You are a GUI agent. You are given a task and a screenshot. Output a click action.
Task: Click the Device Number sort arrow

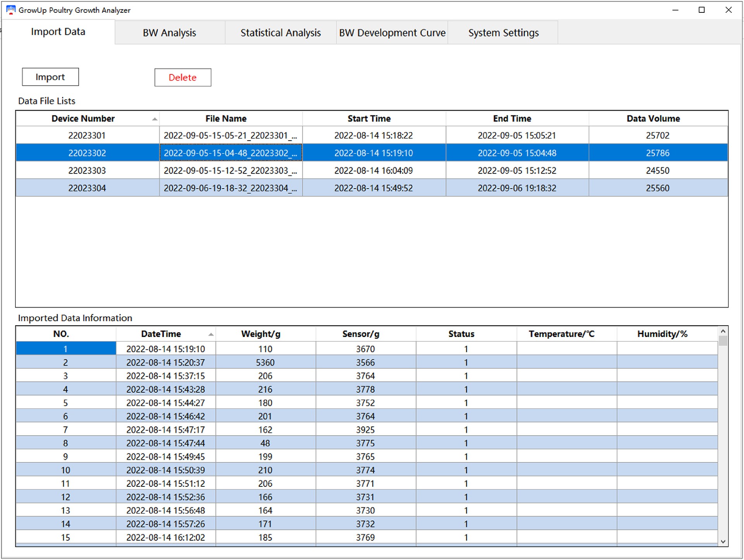155,119
